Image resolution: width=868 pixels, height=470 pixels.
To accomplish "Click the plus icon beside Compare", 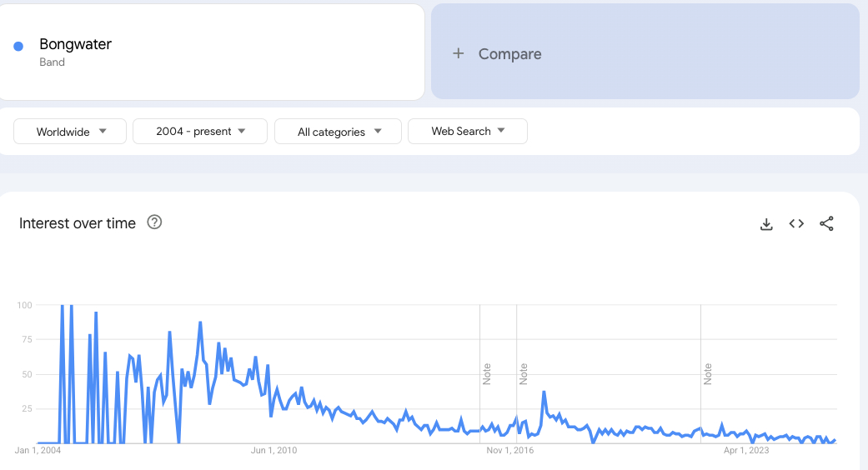I will click(x=458, y=53).
